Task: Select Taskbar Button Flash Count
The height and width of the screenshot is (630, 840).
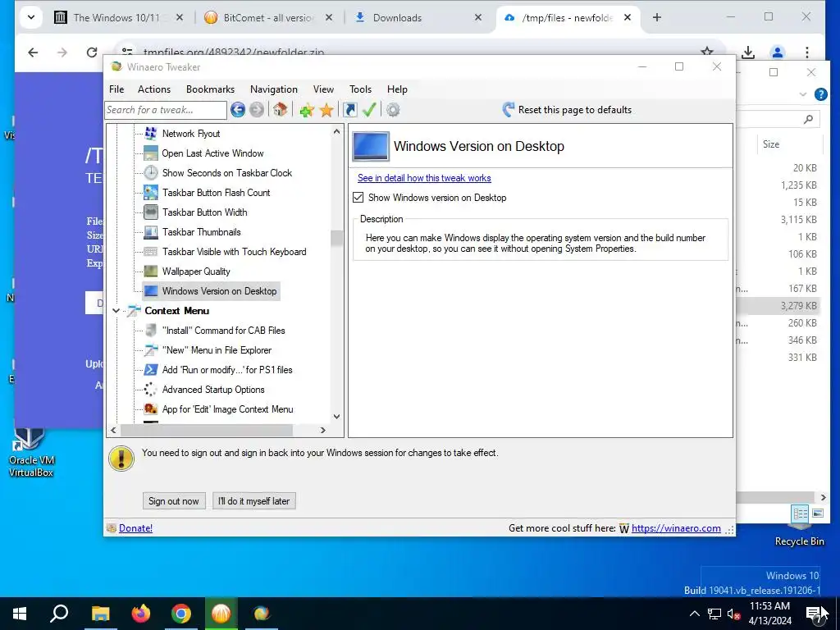Action: 216,193
